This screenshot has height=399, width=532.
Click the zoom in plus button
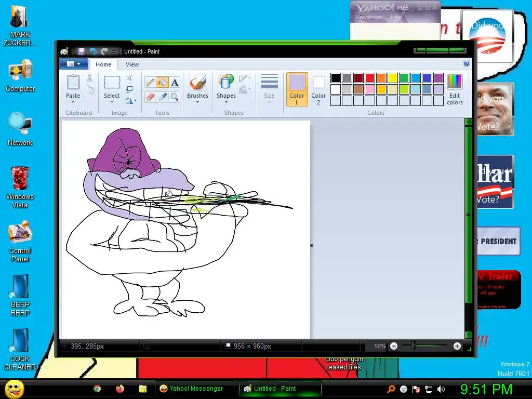pos(457,346)
